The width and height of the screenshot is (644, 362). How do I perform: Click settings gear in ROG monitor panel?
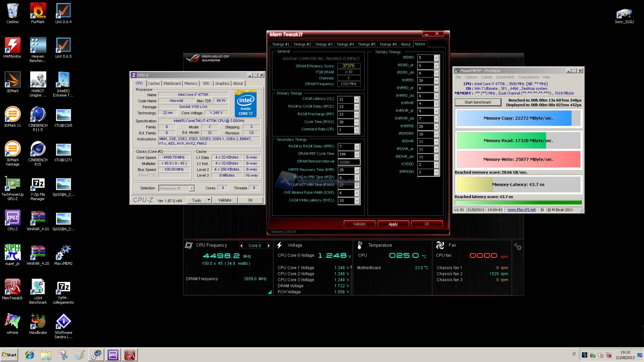pyautogui.click(x=518, y=247)
